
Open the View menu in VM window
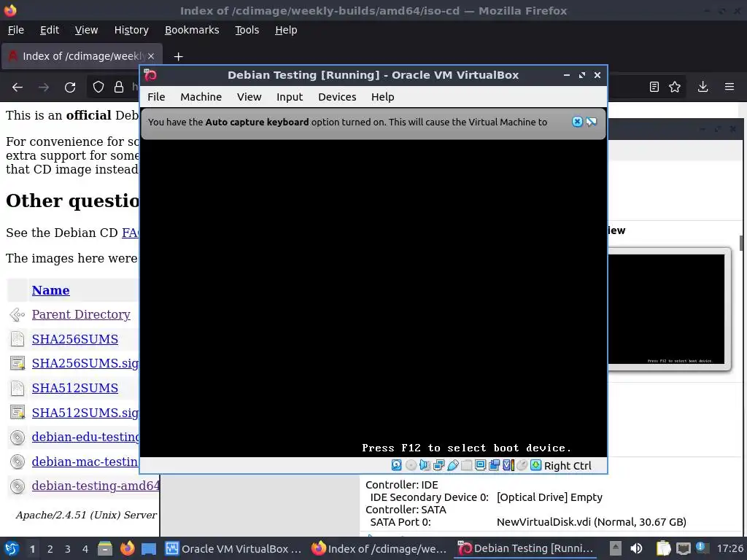coord(249,97)
